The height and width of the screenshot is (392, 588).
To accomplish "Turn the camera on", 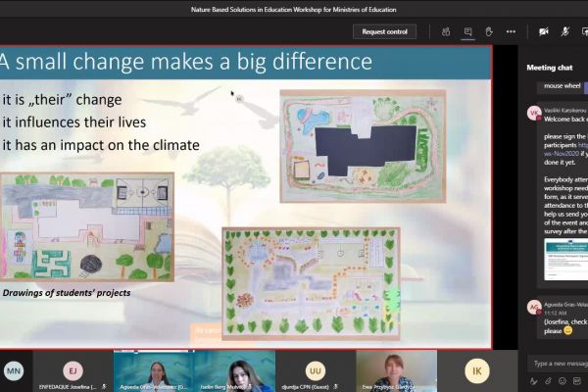I will 543,32.
